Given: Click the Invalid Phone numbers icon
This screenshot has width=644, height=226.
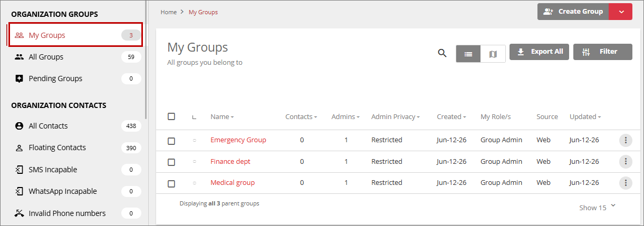Looking at the screenshot, I should coord(20,213).
